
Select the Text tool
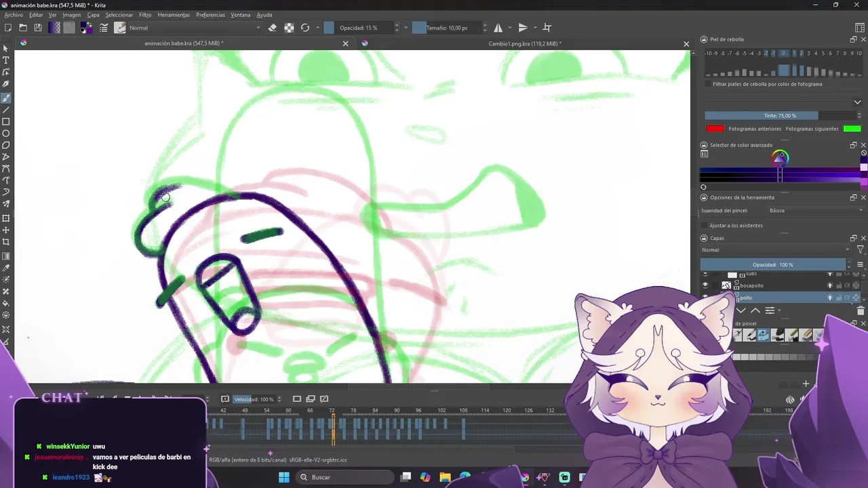point(6,60)
